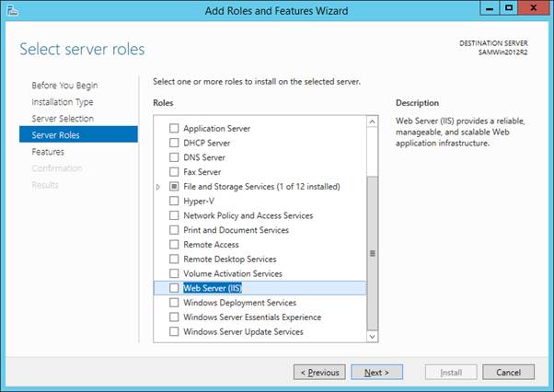
Task: Click the wizard icon in title bar
Action: tap(12, 10)
